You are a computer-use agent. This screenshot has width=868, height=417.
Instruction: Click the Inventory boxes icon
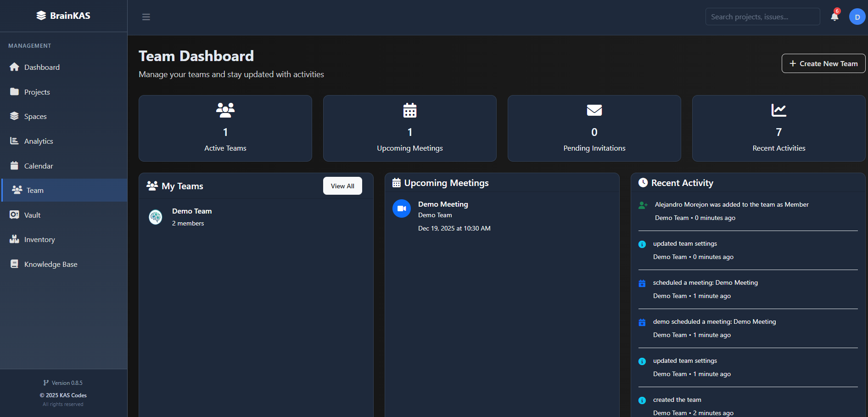tap(14, 239)
